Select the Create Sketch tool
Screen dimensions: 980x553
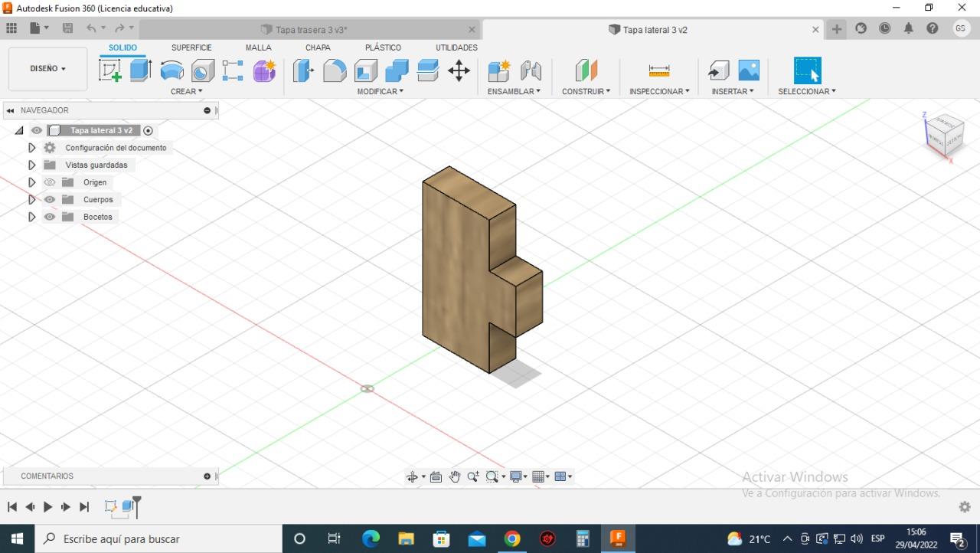[x=110, y=70]
